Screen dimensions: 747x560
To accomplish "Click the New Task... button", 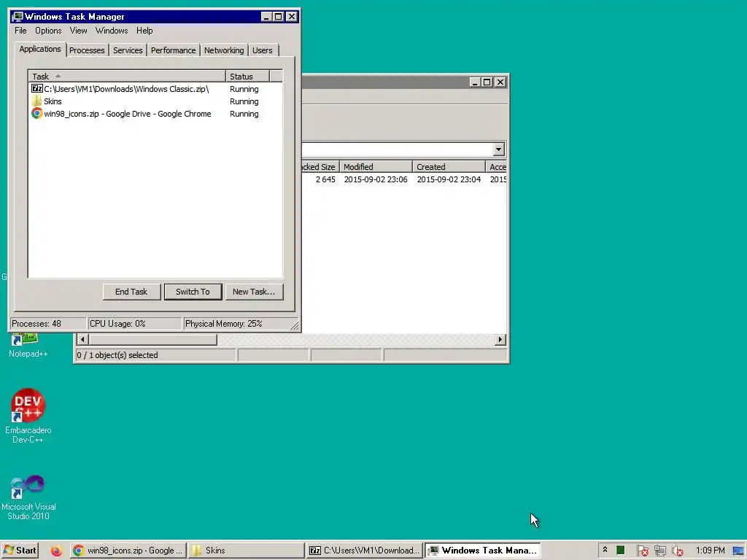I will pos(254,292).
